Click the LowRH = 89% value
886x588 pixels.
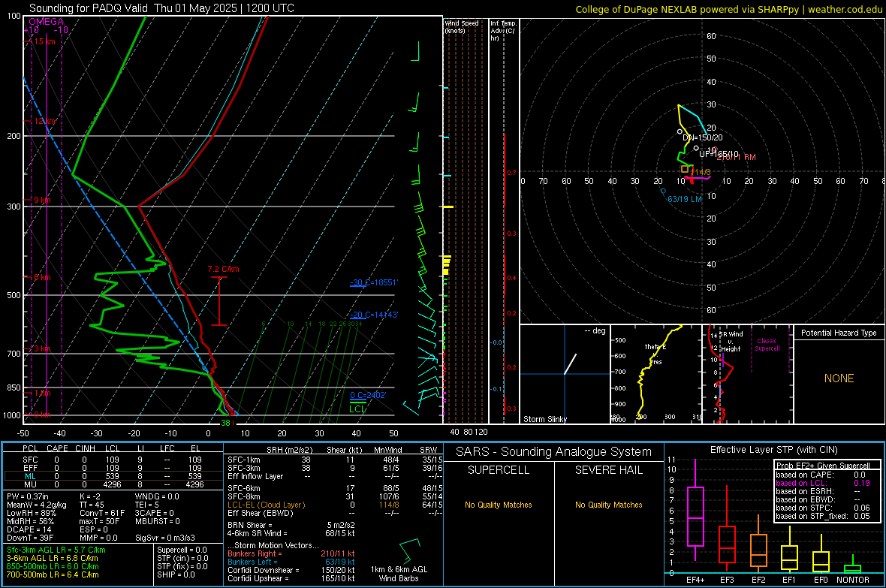pyautogui.click(x=31, y=513)
